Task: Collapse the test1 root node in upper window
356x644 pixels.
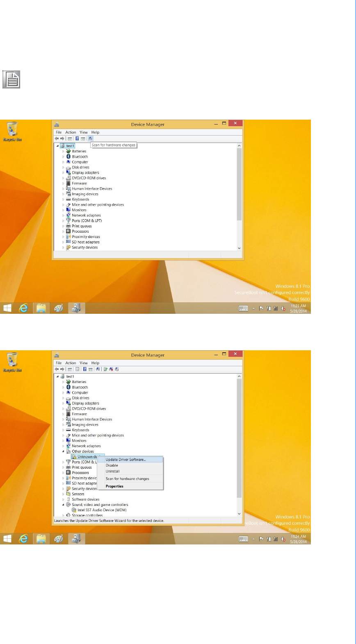Action: point(57,146)
